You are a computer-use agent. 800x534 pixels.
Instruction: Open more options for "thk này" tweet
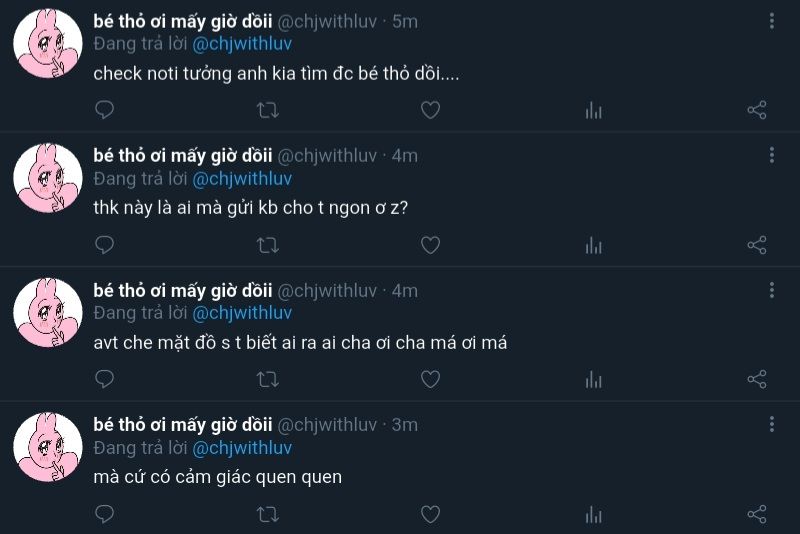click(772, 155)
